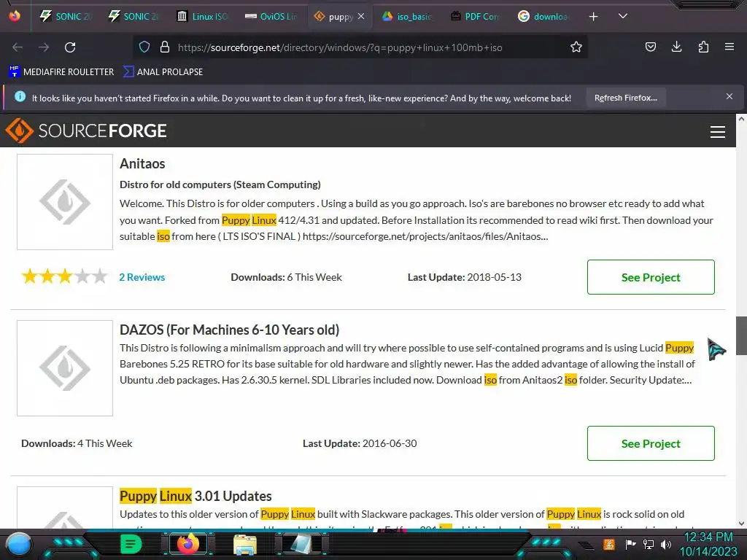
Task: Click the Downloads: 6 This Week text
Action: (286, 277)
